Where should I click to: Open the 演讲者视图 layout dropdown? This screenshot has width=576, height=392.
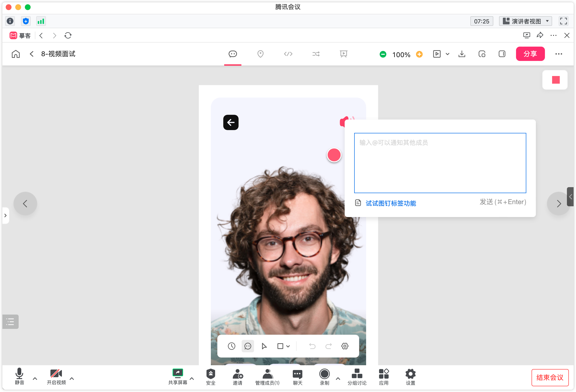pyautogui.click(x=525, y=21)
